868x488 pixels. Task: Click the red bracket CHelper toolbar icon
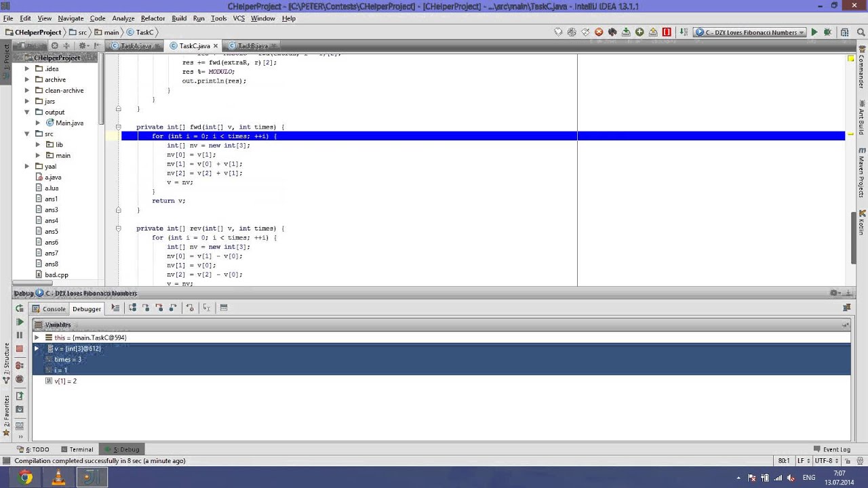click(667, 32)
